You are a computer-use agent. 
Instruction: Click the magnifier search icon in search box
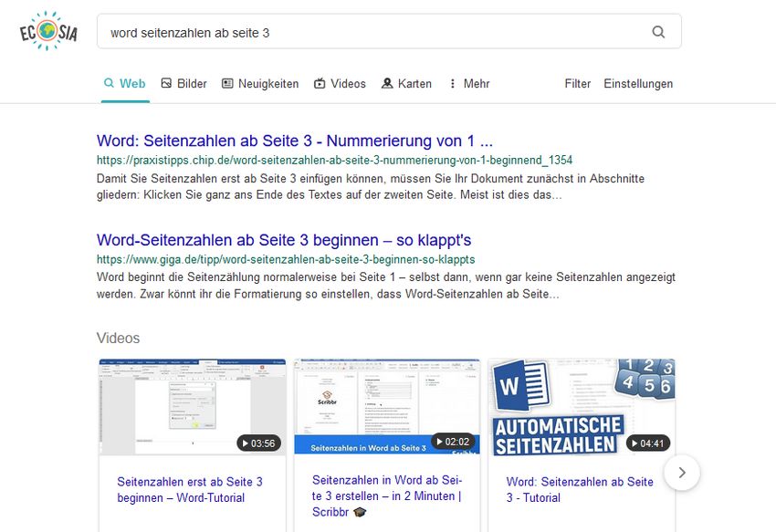[658, 32]
